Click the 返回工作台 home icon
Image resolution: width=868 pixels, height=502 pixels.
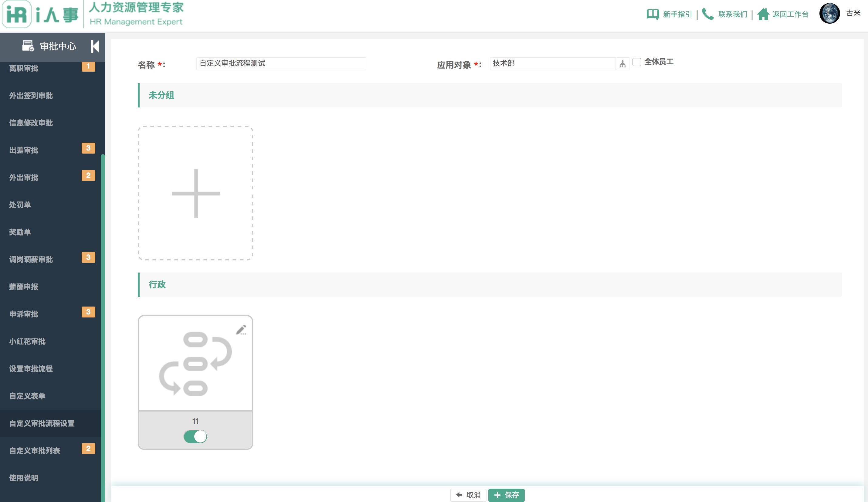pos(763,14)
